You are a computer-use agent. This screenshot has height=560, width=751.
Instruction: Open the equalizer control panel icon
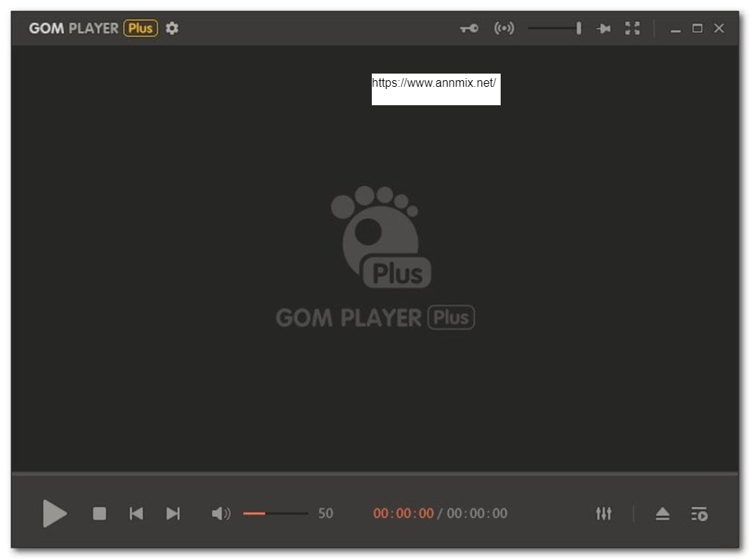604,514
